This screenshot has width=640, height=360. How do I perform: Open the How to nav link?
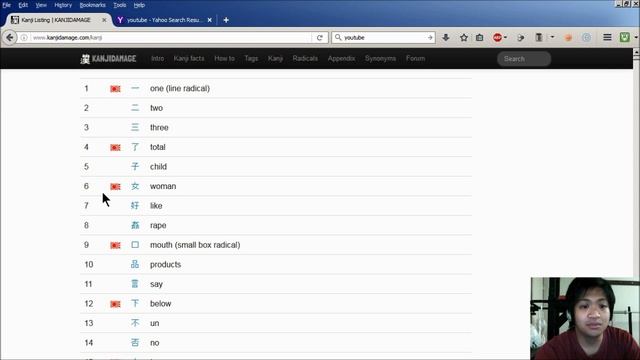[x=224, y=59]
